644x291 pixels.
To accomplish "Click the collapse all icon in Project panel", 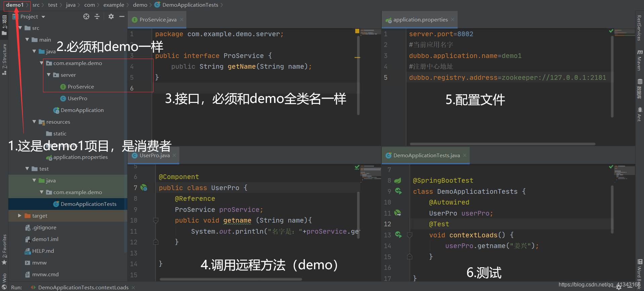I will [97, 16].
